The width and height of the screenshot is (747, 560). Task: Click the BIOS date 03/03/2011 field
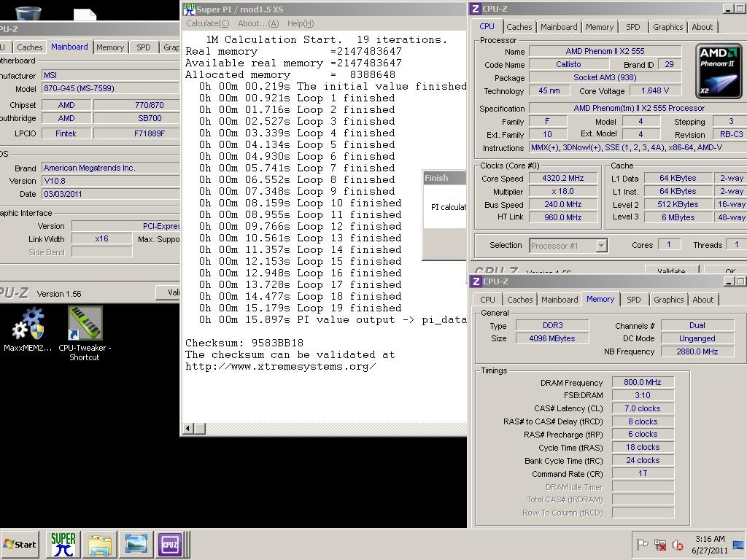(x=110, y=194)
